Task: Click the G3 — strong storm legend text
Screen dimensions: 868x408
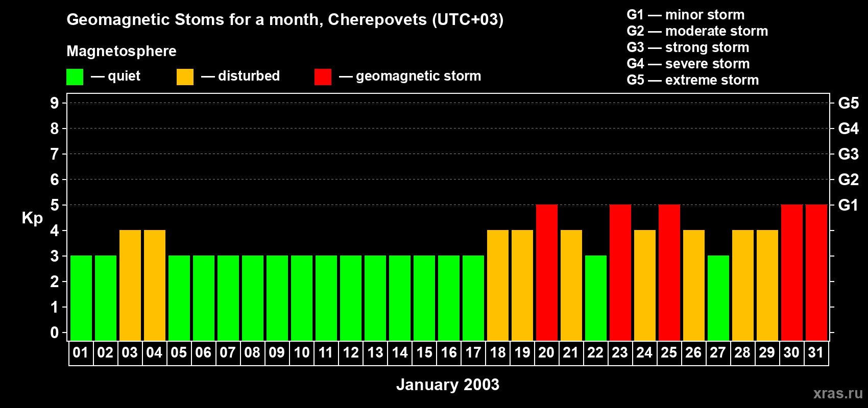Action: click(688, 47)
